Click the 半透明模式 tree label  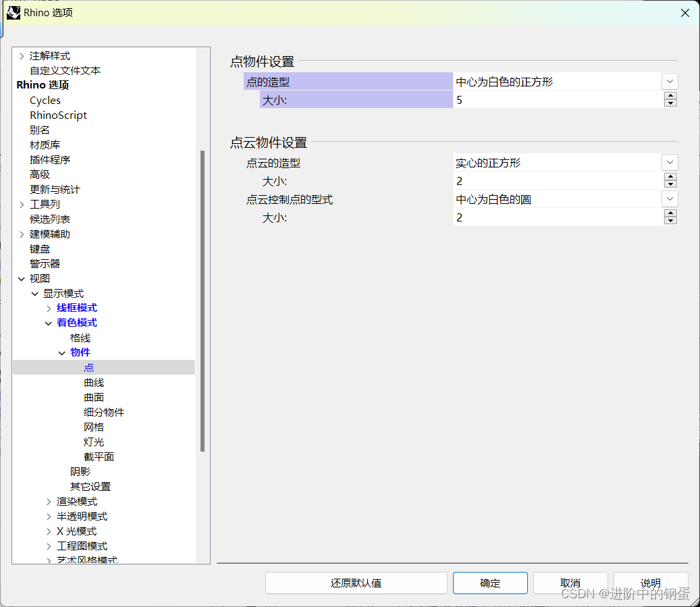(x=82, y=517)
